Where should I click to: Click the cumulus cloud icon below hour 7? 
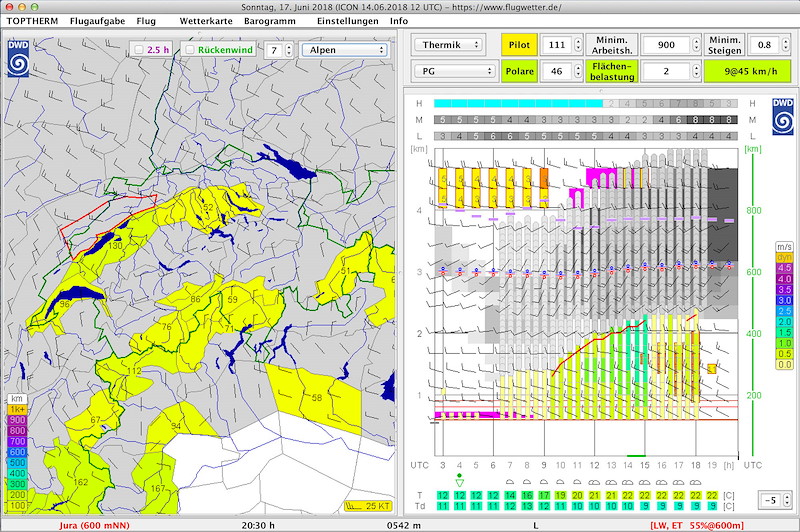510,482
